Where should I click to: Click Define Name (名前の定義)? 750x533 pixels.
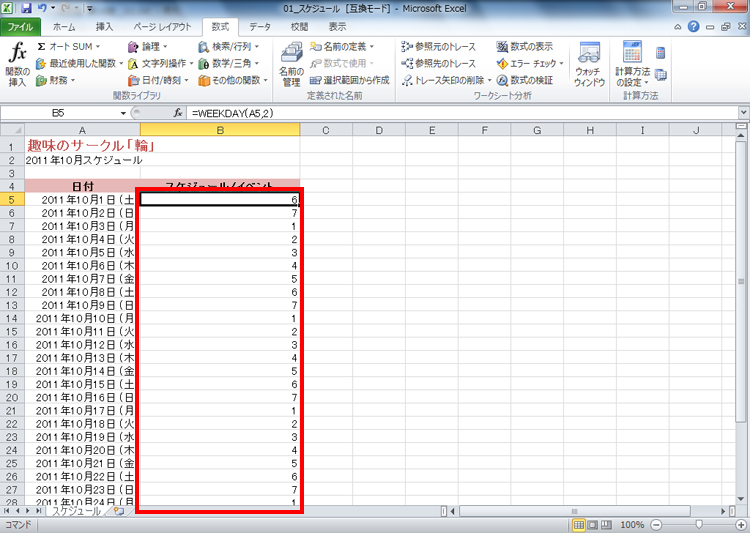342,46
